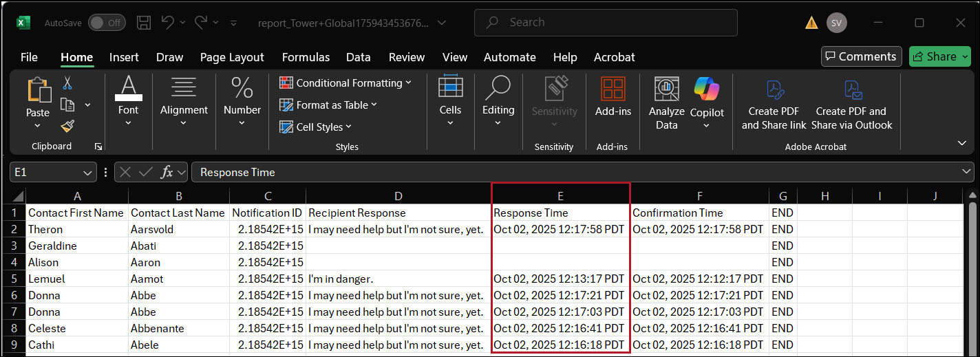Collapse the ribbon using the chevron
This screenshot has height=357, width=980.
961,143
